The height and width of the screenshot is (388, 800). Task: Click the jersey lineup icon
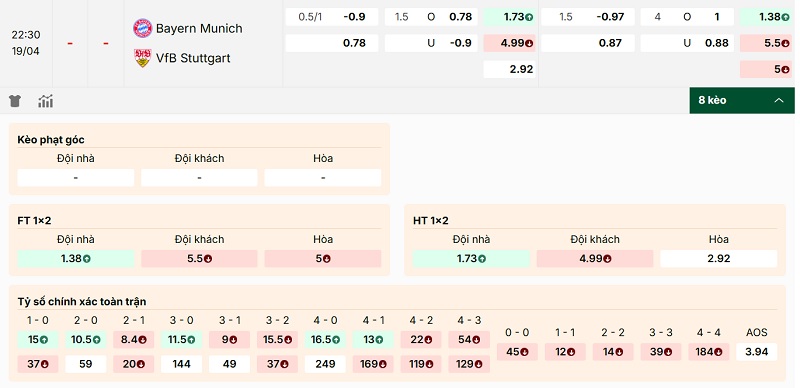(15, 101)
